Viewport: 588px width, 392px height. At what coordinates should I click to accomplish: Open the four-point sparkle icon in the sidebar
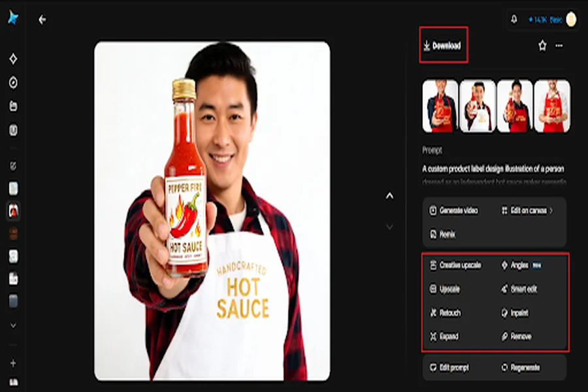13,59
